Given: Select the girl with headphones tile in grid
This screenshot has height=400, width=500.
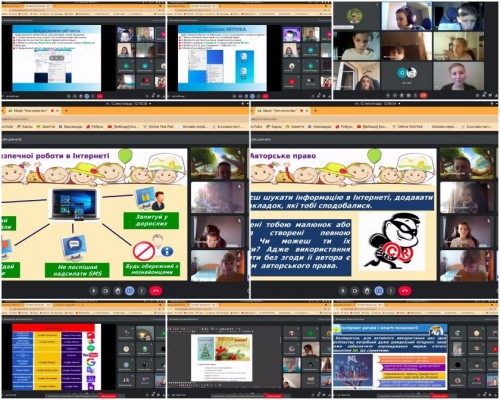Looking at the screenshot, I should (x=407, y=17).
